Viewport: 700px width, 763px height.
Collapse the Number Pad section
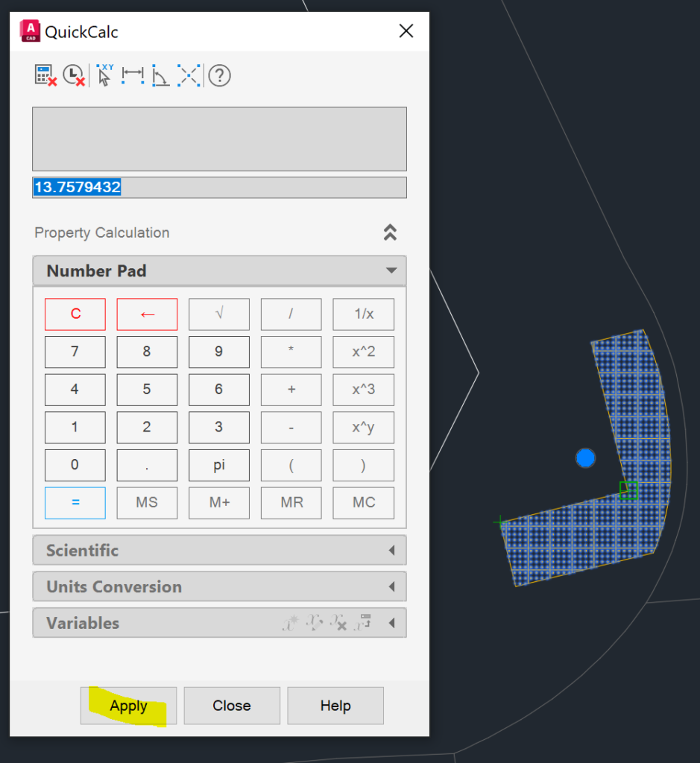219,270
